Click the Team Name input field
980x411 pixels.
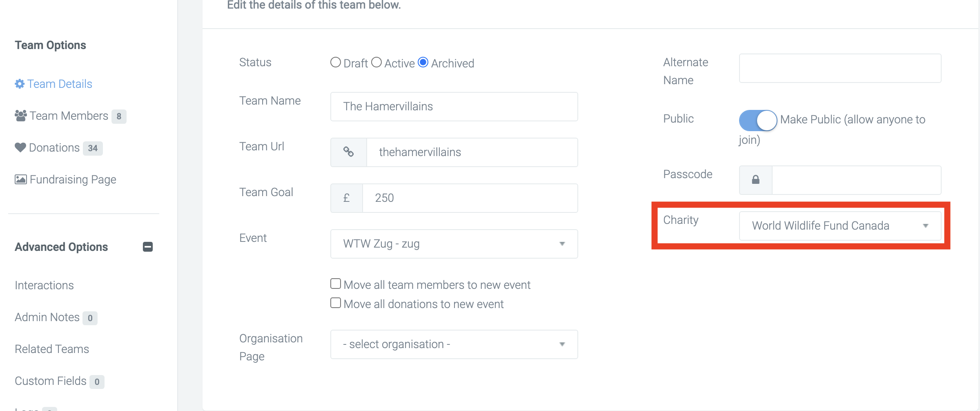point(454,107)
